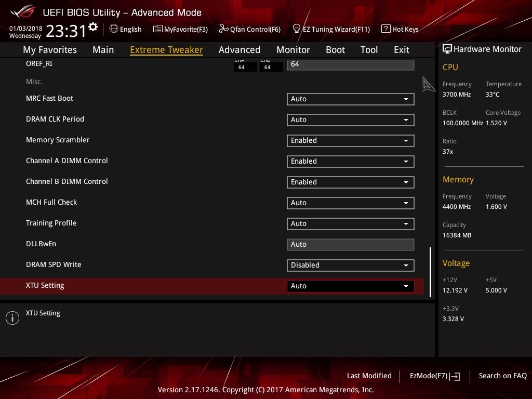532x399 pixels.
Task: View Last Modified settings
Action: click(x=369, y=376)
